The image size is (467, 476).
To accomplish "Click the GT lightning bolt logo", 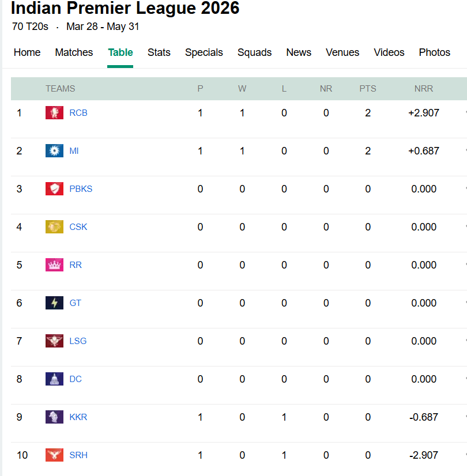I will 54,303.
